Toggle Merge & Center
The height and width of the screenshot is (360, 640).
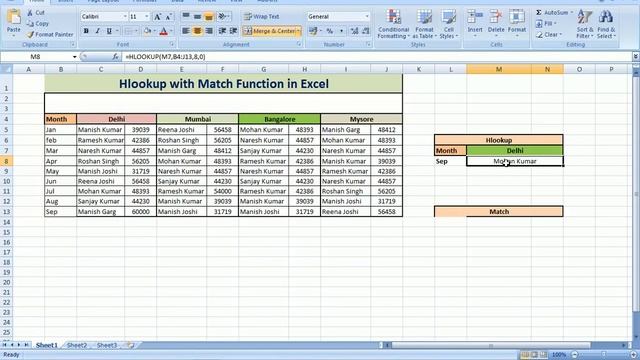tap(269, 31)
